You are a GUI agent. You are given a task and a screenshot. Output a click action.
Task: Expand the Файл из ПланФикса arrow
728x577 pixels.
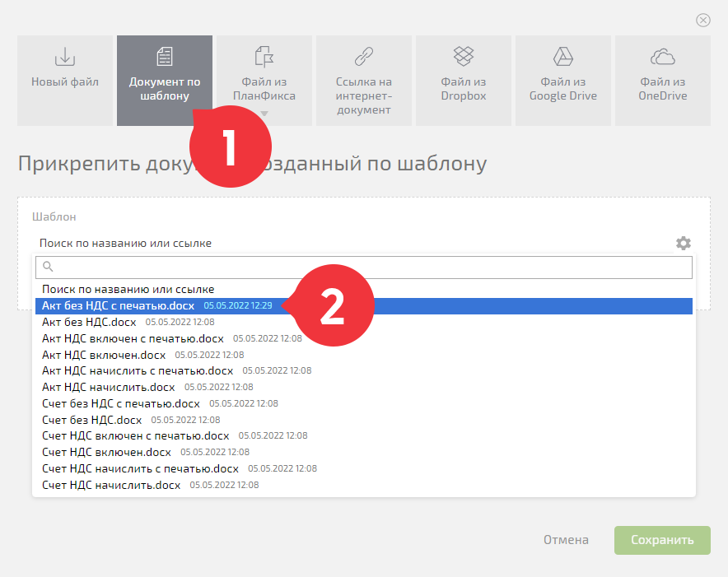[264, 114]
